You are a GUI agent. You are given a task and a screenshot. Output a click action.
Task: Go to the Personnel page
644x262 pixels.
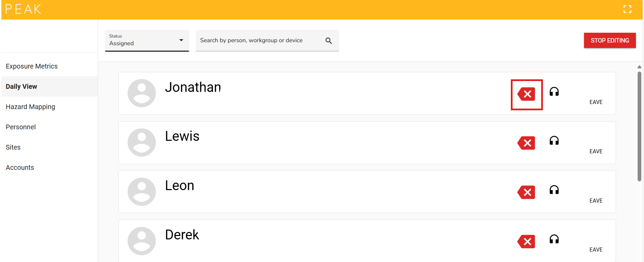tap(21, 127)
